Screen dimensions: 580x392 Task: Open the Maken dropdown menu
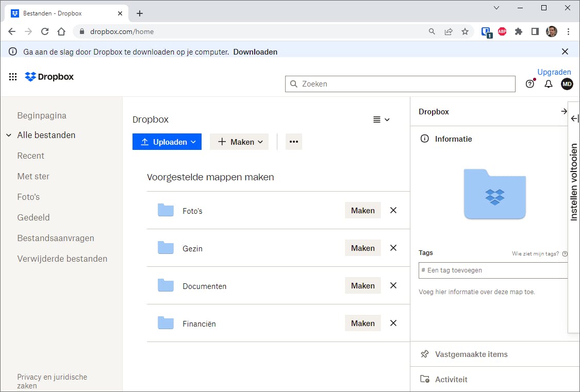(239, 142)
